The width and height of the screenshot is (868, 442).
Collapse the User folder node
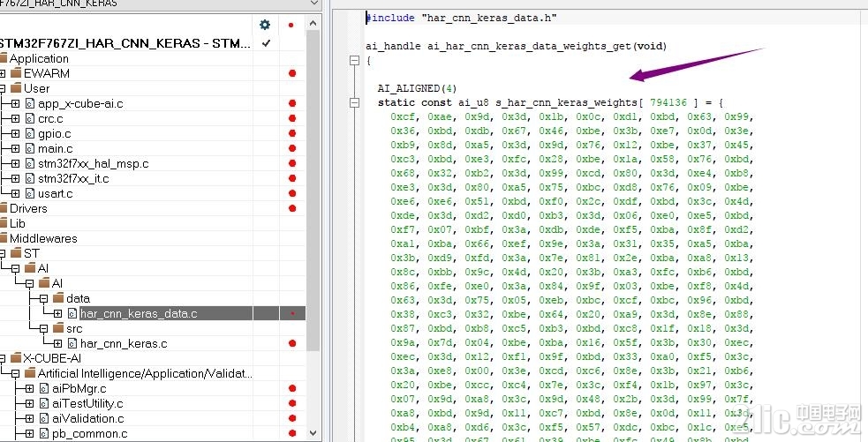pos(2,88)
